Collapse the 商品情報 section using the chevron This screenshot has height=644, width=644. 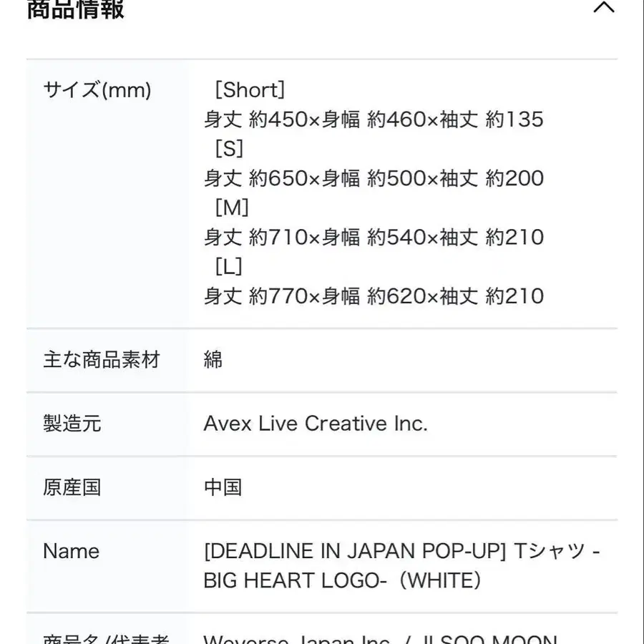[605, 7]
